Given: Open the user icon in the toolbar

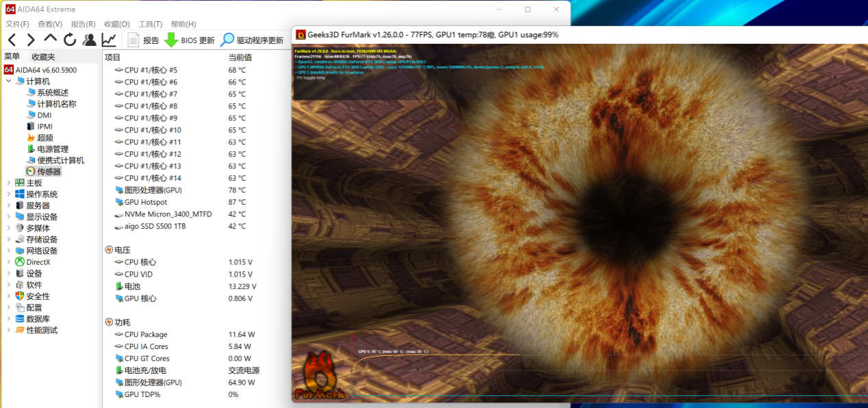Looking at the screenshot, I should 89,40.
